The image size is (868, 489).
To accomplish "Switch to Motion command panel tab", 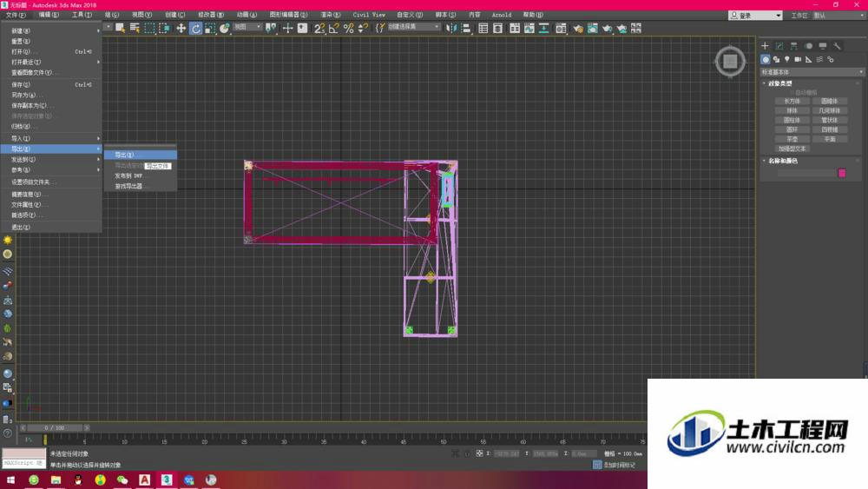I will [809, 46].
